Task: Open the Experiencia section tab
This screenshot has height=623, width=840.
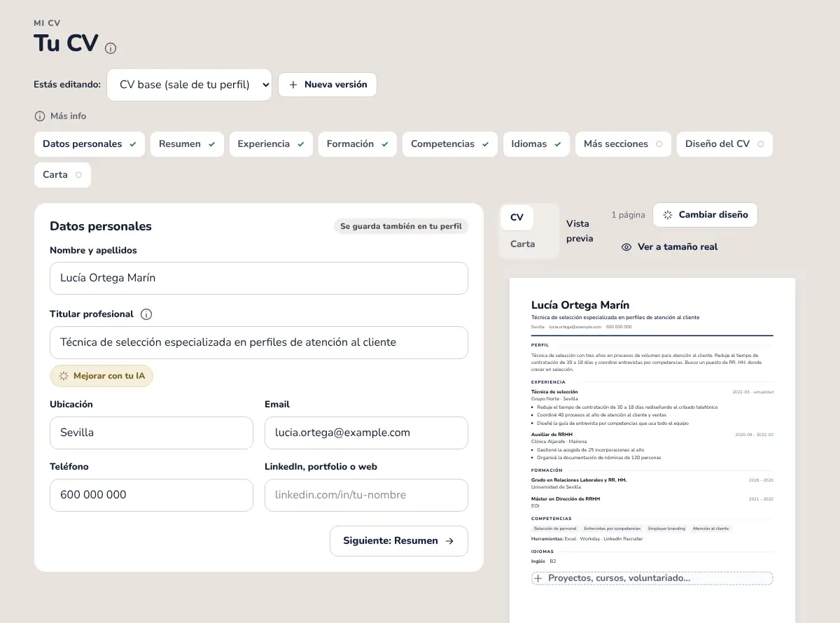Action: [x=271, y=143]
